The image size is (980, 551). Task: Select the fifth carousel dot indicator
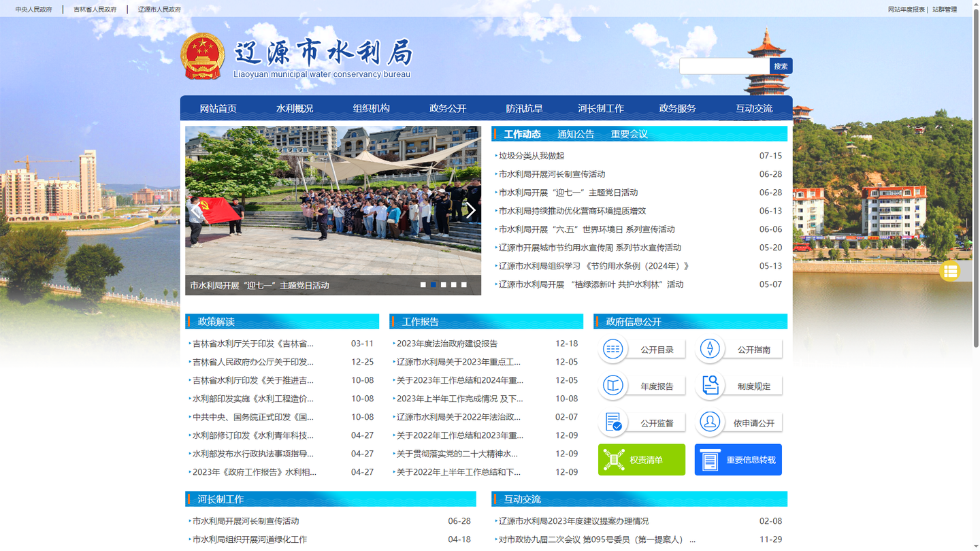point(463,284)
